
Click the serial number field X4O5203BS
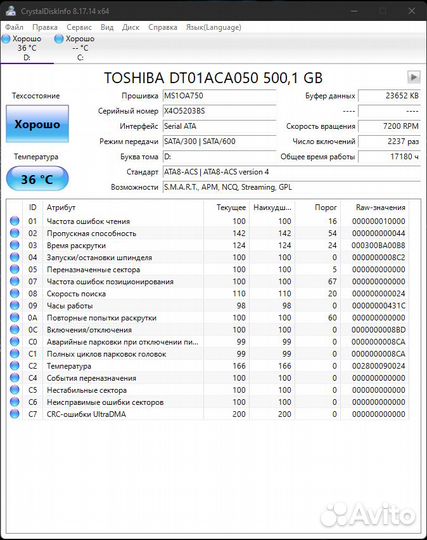219,111
